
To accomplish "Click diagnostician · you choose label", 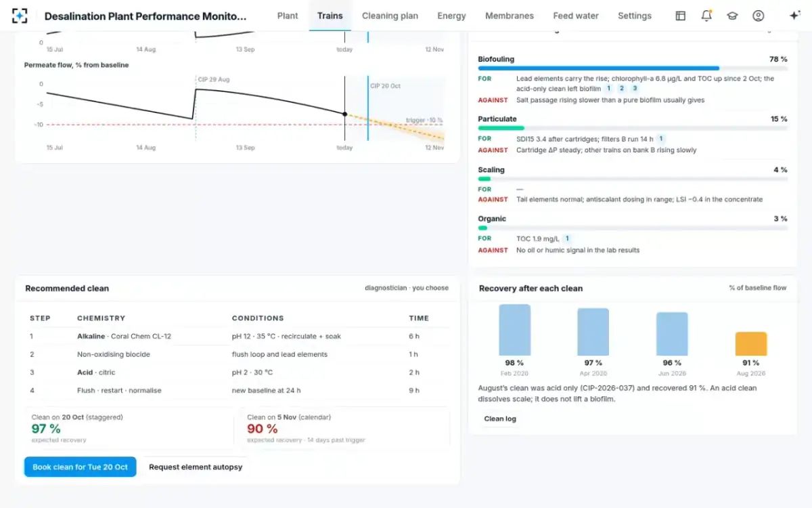I will [x=407, y=288].
